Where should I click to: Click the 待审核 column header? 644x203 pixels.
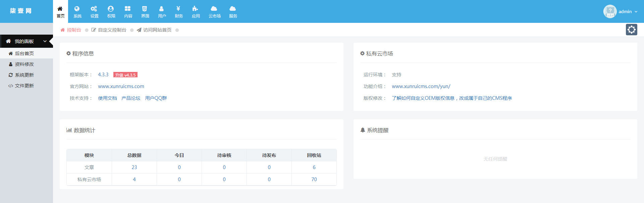tap(224, 155)
